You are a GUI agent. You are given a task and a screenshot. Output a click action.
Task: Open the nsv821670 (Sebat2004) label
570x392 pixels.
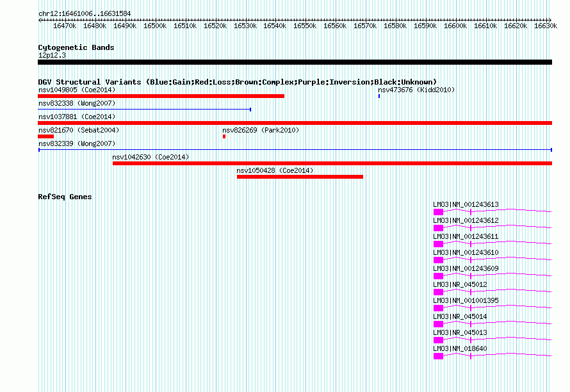tap(79, 130)
